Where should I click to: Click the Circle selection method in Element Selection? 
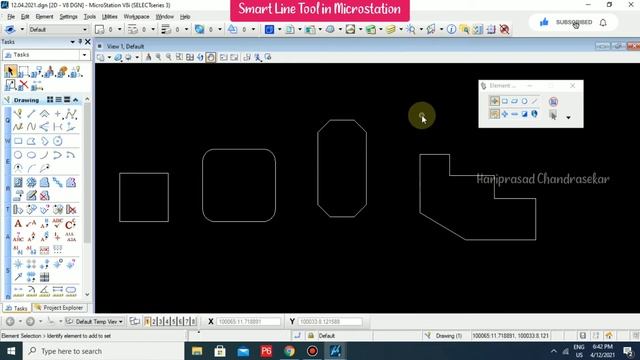point(524,101)
